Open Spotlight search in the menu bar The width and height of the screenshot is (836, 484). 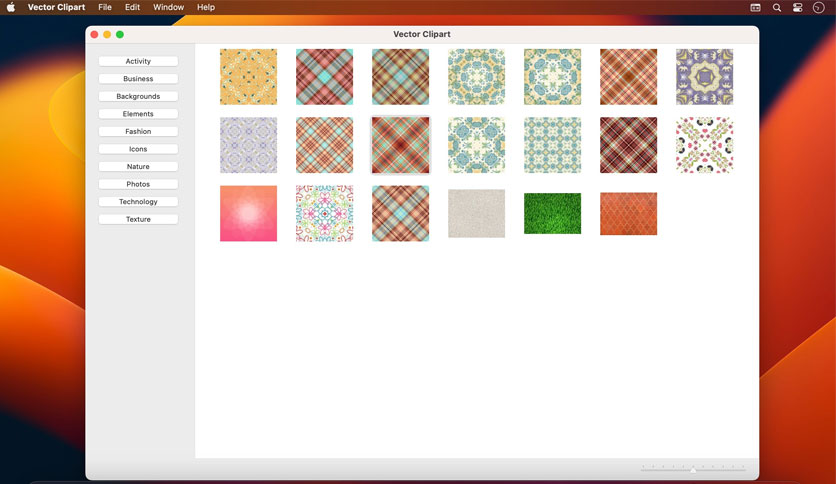(x=777, y=7)
